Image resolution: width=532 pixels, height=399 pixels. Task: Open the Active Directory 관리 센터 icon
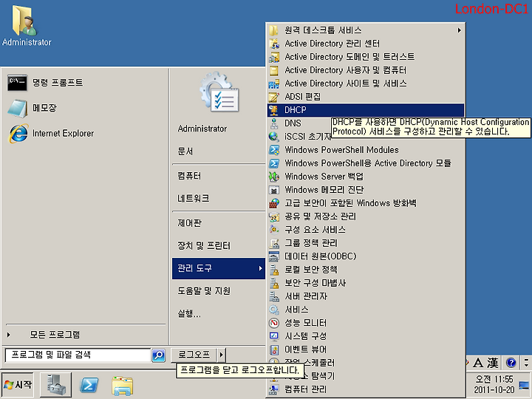click(x=274, y=44)
